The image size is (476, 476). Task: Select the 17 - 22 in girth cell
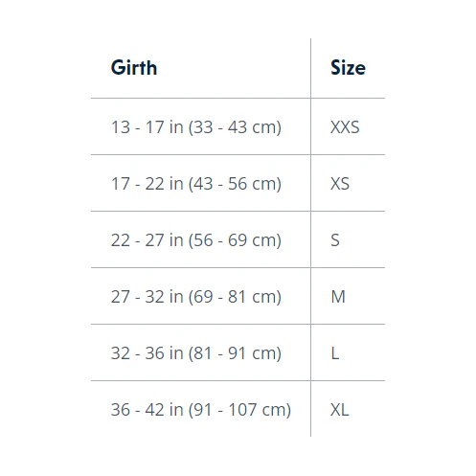point(201,183)
